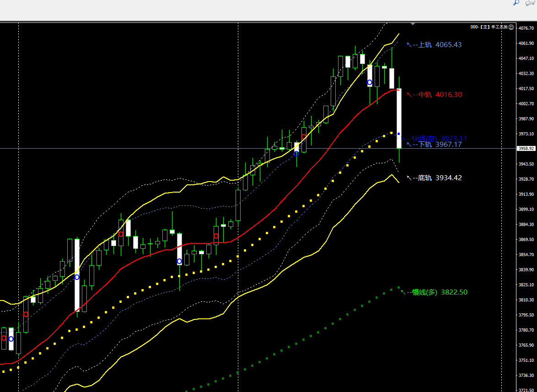The height and width of the screenshot is (392, 537).
Task: Click price scale value 3884.30
Action: point(526,224)
